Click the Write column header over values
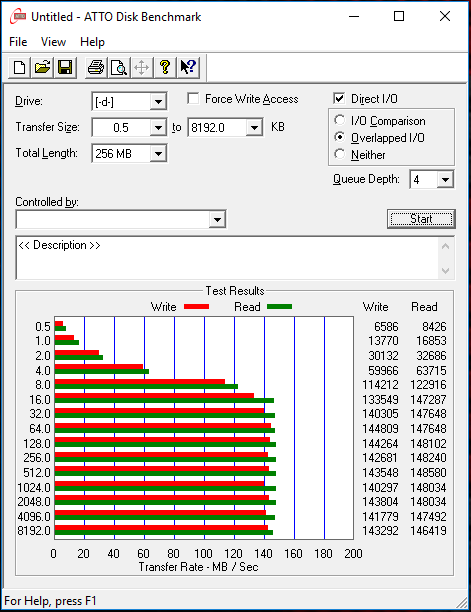Screen dimensions: 471x612 [x=375, y=307]
